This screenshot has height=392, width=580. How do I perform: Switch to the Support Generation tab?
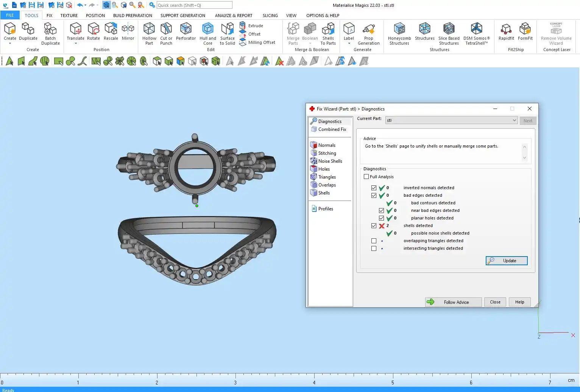click(x=182, y=16)
